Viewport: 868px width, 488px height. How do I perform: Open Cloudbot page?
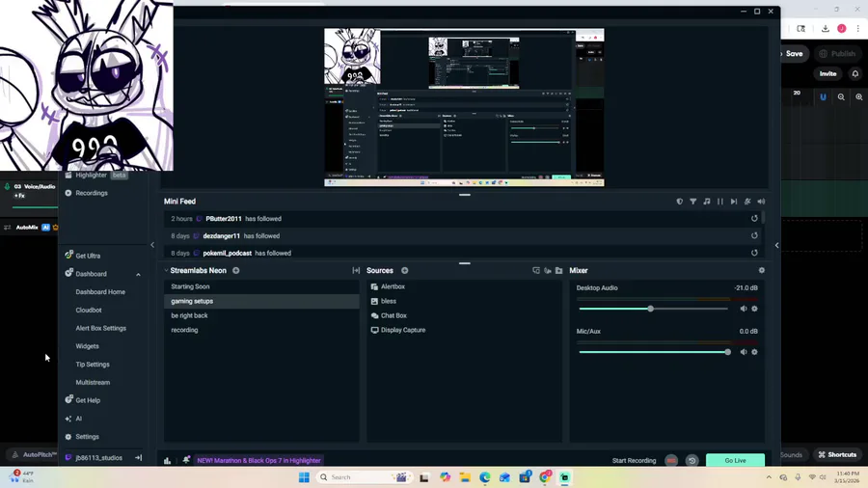tap(89, 311)
